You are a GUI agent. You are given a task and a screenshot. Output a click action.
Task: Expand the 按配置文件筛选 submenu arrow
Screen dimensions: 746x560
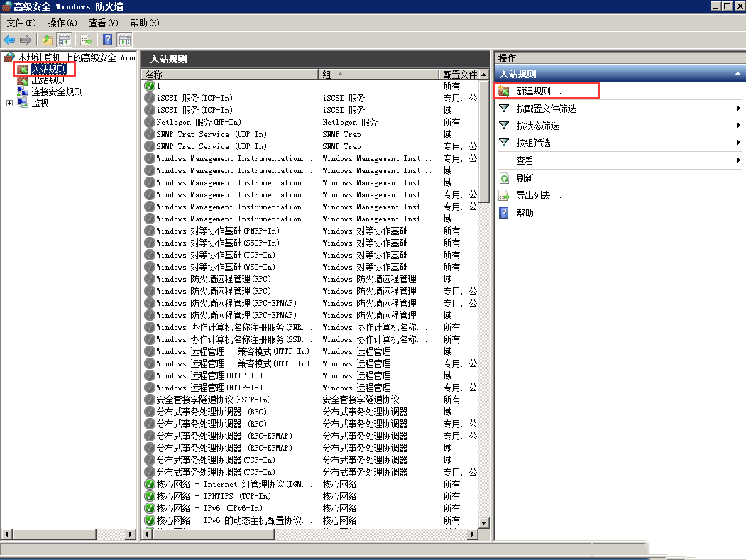click(738, 109)
